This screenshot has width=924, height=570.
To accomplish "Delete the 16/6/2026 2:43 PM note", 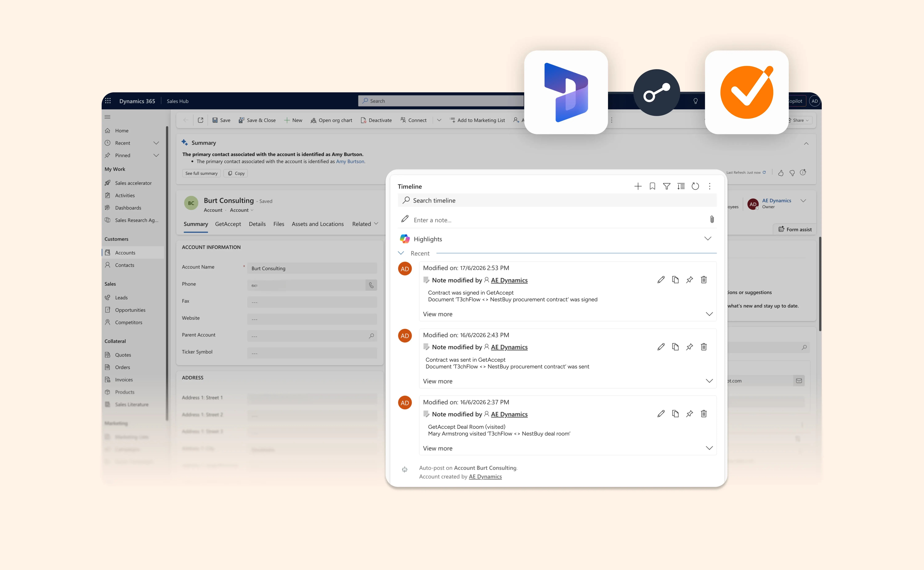I will 704,347.
